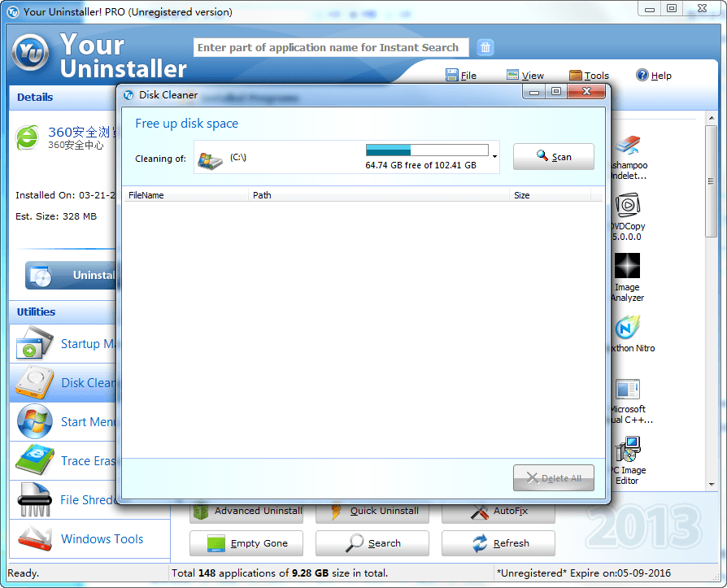Click the Utilities panel header
This screenshot has width=727, height=588.
pyautogui.click(x=63, y=312)
